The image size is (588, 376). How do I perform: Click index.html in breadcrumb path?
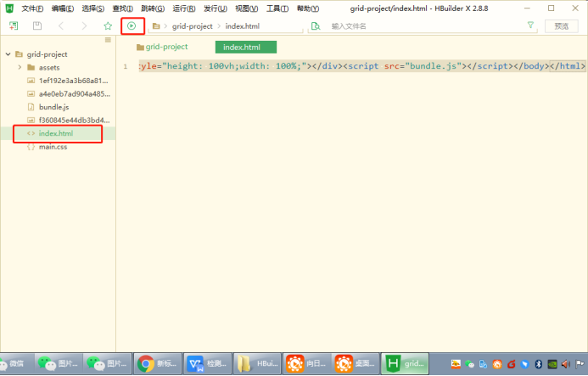pyautogui.click(x=243, y=26)
